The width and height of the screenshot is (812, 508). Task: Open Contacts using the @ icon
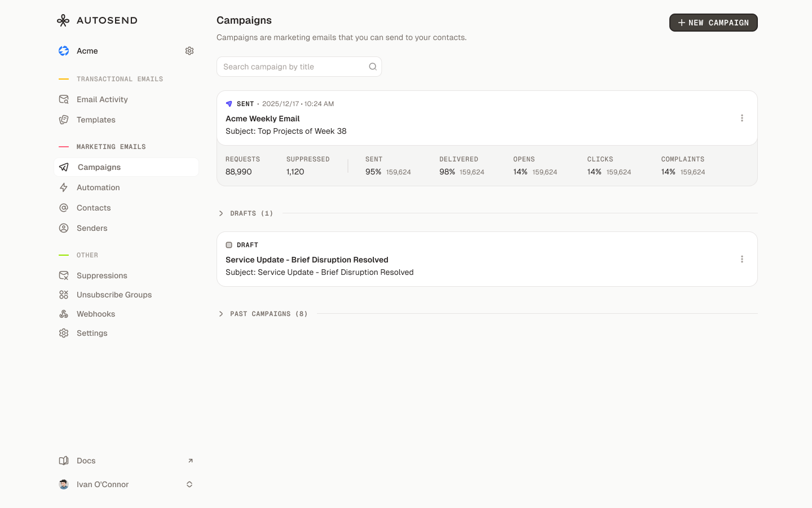(x=63, y=208)
